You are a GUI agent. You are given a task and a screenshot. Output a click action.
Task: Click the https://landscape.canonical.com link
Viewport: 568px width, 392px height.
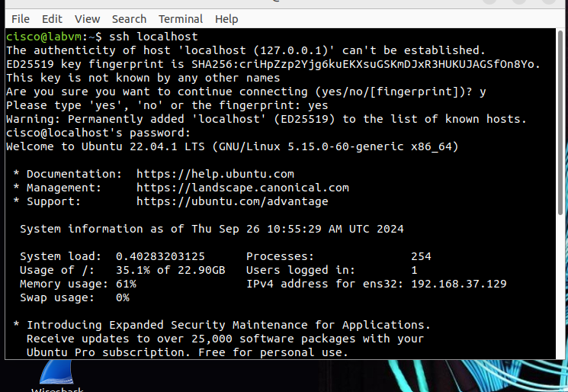click(x=242, y=188)
